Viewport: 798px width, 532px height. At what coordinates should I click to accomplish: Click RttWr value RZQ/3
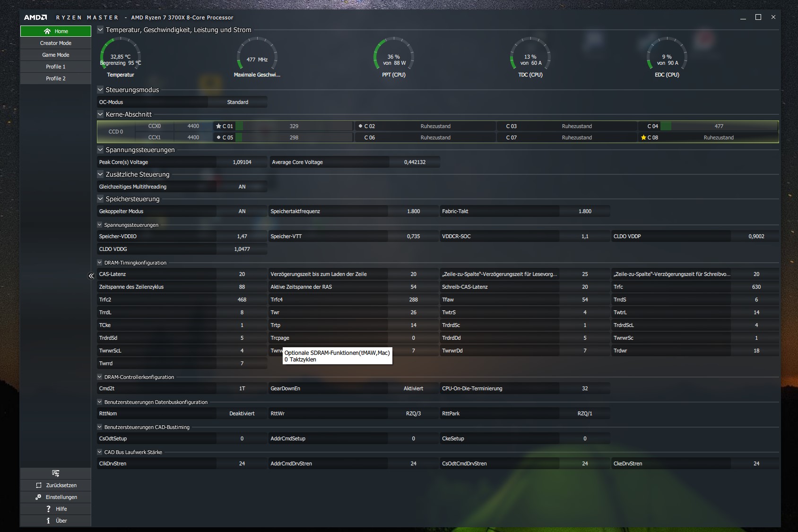[414, 413]
